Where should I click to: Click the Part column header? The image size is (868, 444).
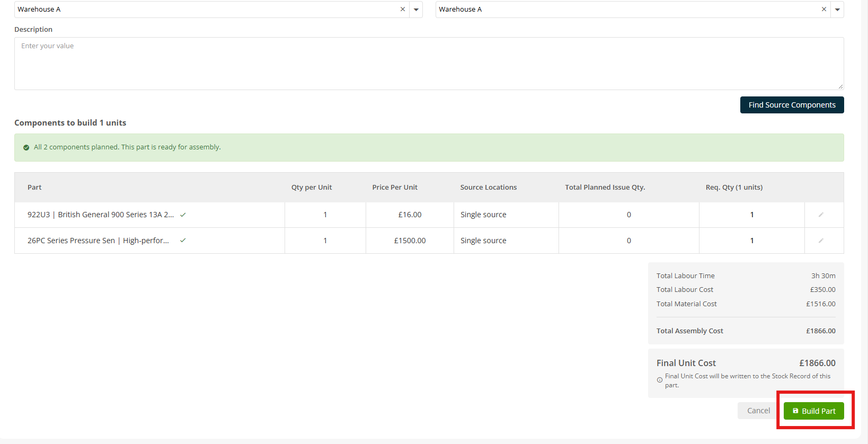pyautogui.click(x=34, y=187)
